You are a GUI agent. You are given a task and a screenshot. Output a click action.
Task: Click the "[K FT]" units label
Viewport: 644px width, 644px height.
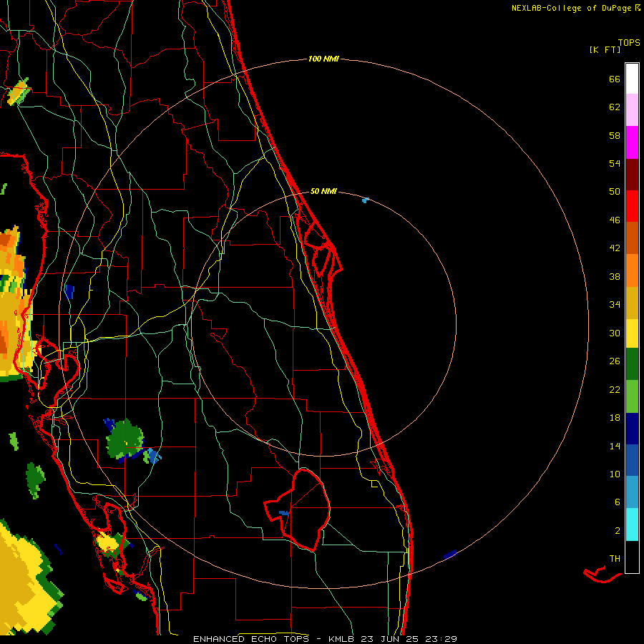(x=605, y=49)
